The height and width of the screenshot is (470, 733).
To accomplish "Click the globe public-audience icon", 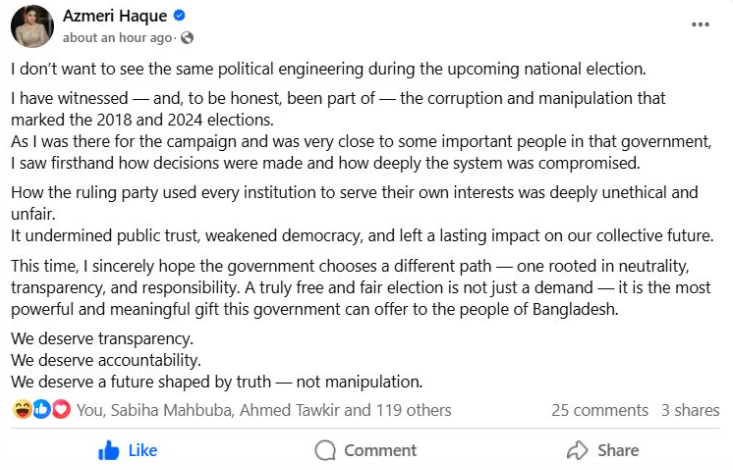I will [187, 38].
